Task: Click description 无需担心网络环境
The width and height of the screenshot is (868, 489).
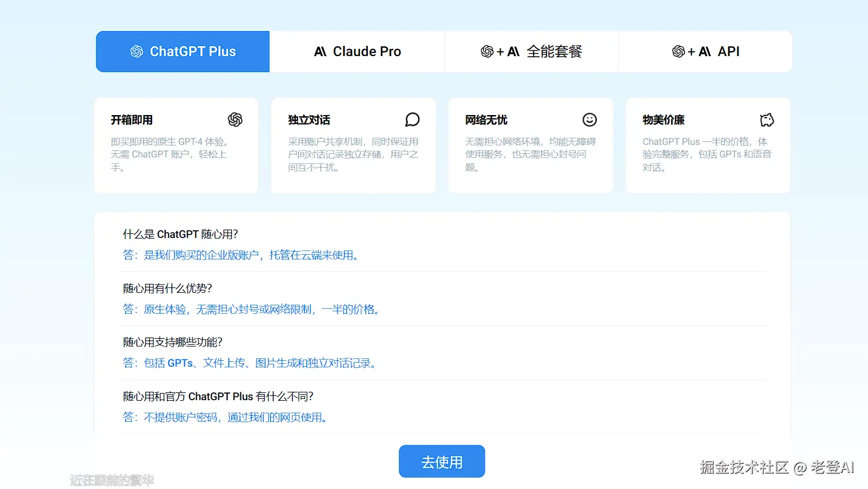Action: (531, 154)
